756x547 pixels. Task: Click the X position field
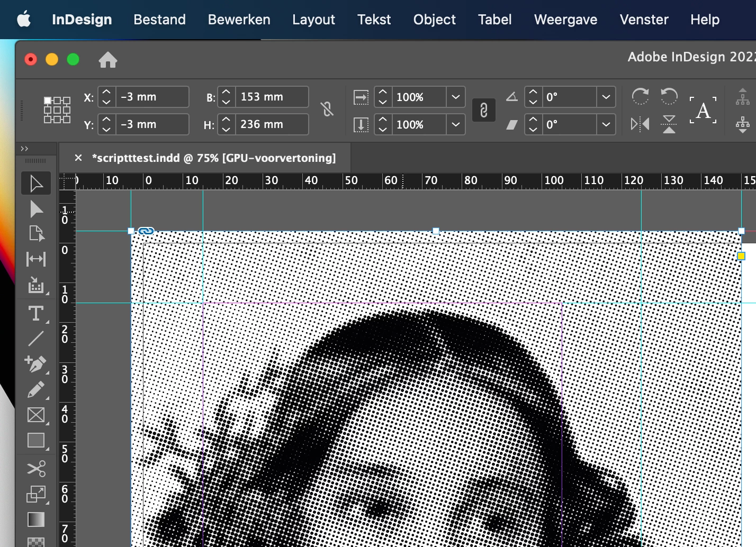(152, 97)
